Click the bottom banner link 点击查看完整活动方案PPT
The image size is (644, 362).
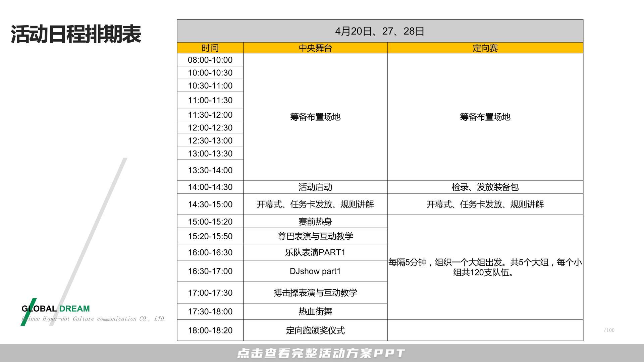321,353
